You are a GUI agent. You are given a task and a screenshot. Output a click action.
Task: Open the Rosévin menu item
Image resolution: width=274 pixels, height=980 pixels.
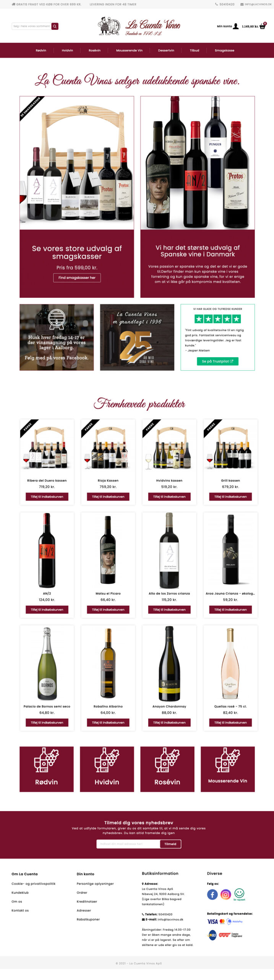(x=94, y=50)
